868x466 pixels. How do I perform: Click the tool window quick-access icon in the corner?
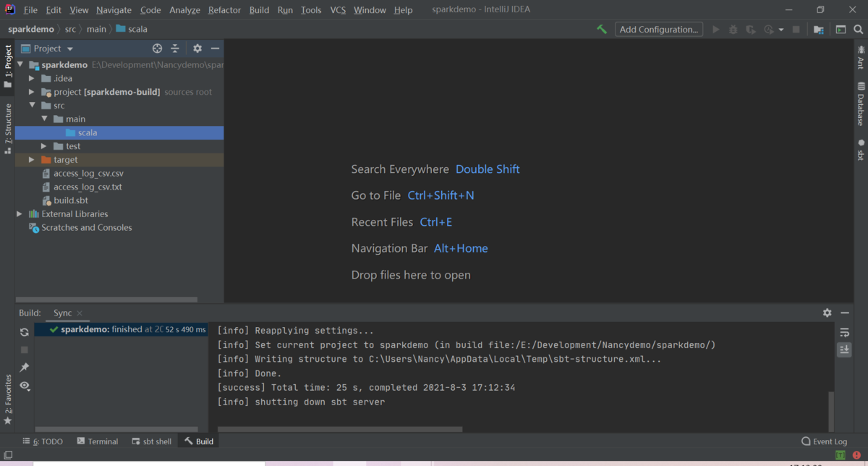(8, 455)
